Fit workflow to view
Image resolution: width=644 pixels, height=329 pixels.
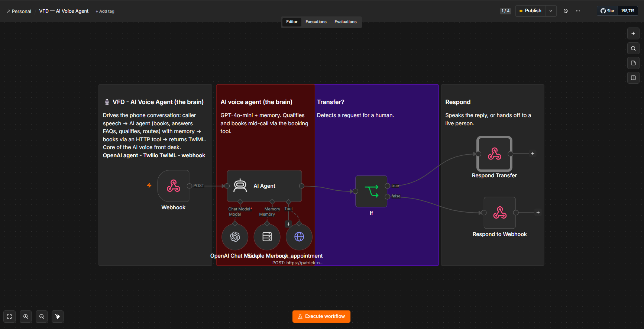[10, 316]
